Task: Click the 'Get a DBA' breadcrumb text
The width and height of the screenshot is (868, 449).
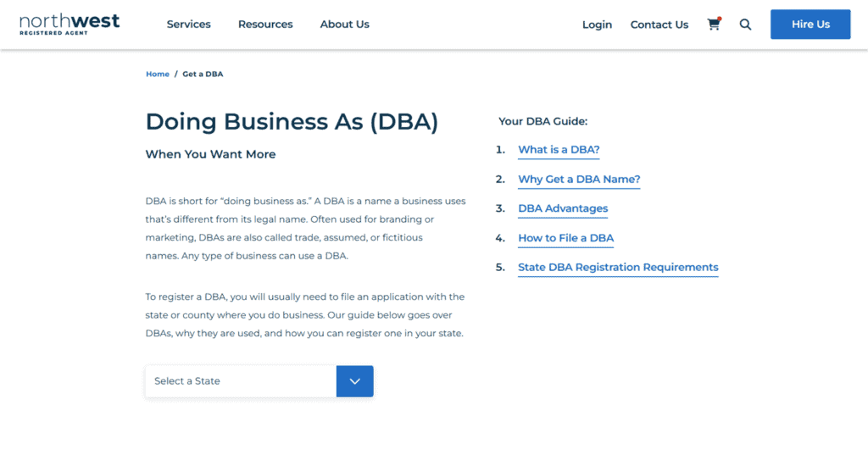Action: 203,74
